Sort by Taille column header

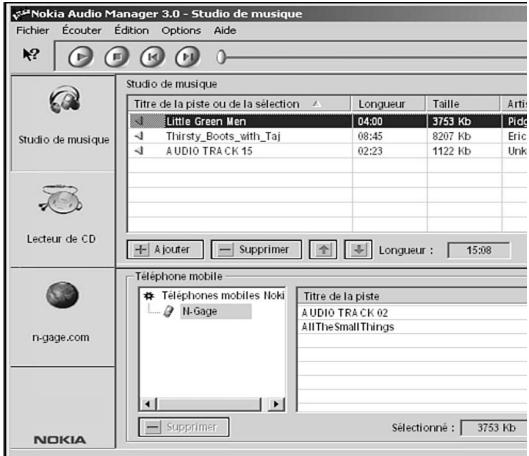(463, 104)
